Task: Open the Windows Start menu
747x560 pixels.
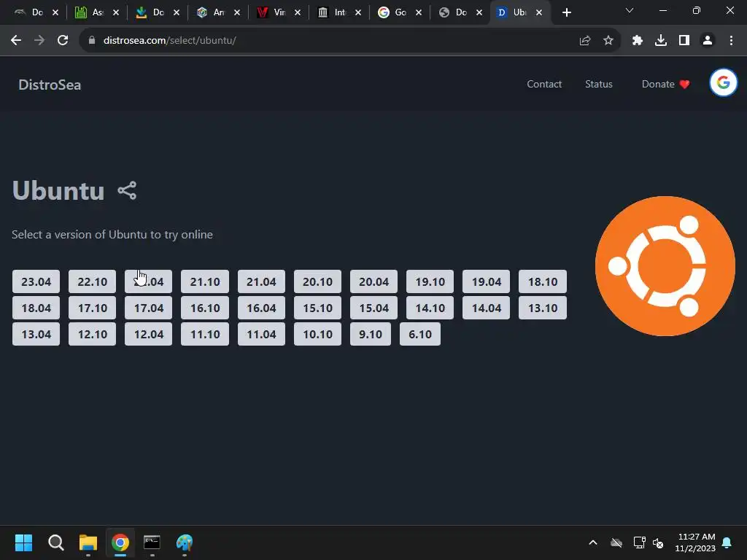Action: [x=23, y=542]
